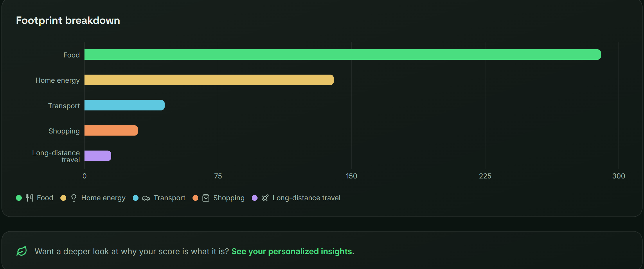Click the car Transport legend icon

click(x=146, y=198)
